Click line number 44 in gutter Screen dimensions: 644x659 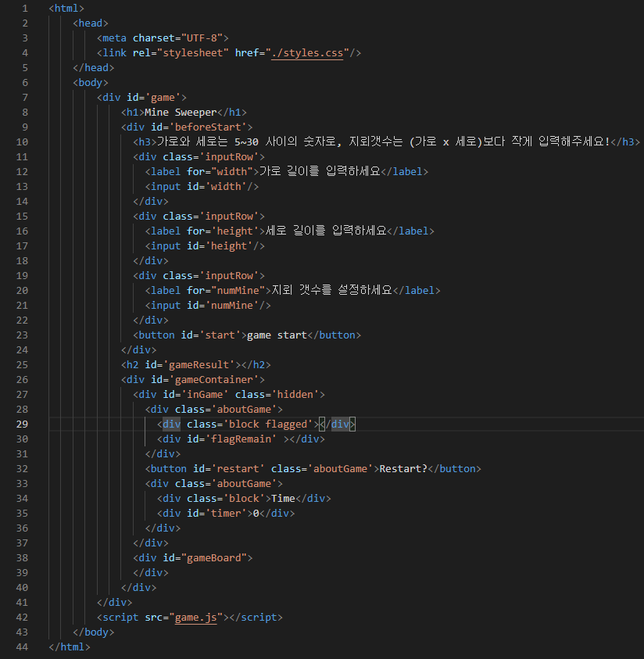[22, 646]
